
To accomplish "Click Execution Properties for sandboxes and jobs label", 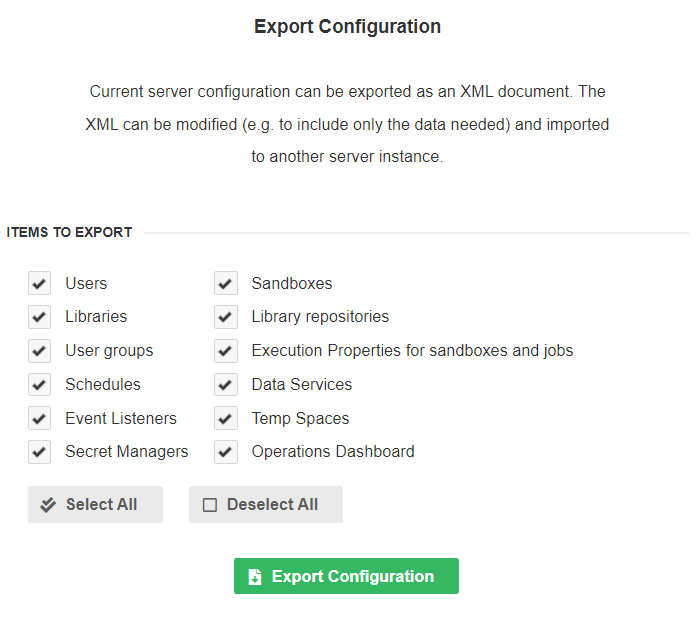I will (x=412, y=351).
